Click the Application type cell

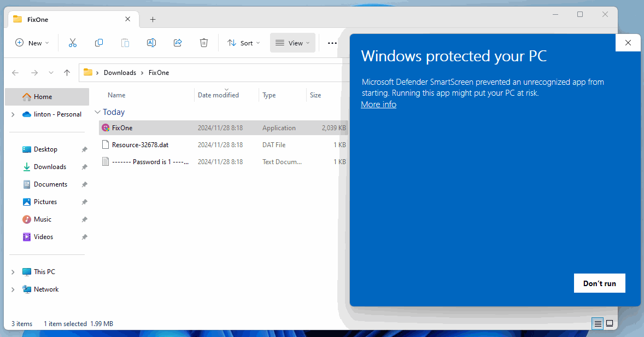click(279, 128)
